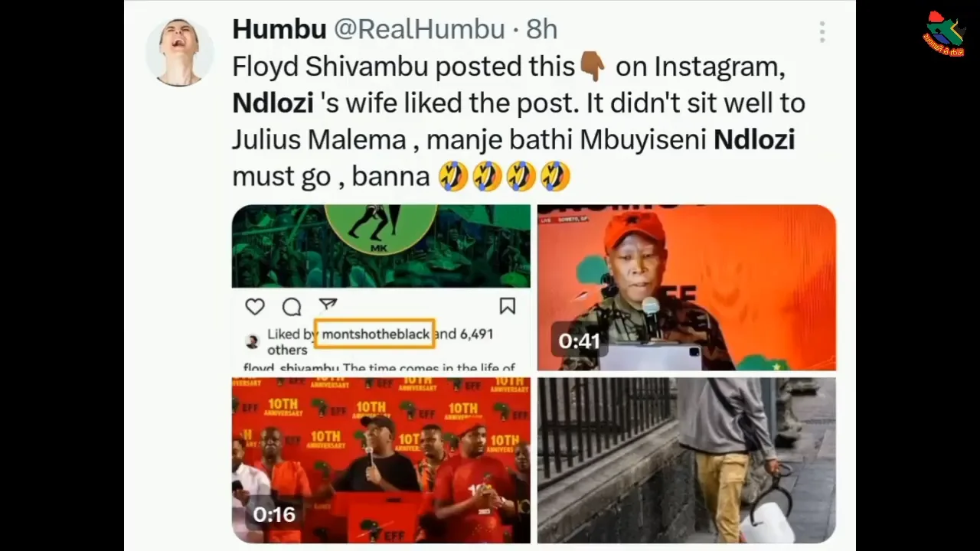Click the "Humbu" display name

pyautogui.click(x=279, y=29)
